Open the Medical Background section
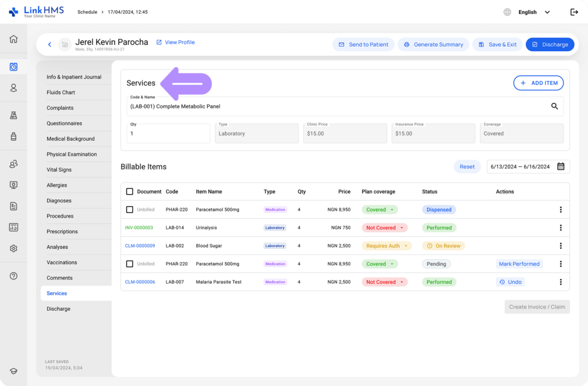The height and width of the screenshot is (386, 588). coord(71,139)
